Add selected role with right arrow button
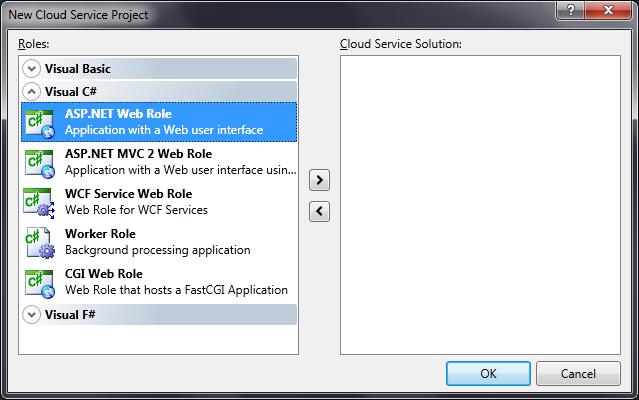Image resolution: width=639 pixels, height=400 pixels. click(320, 181)
